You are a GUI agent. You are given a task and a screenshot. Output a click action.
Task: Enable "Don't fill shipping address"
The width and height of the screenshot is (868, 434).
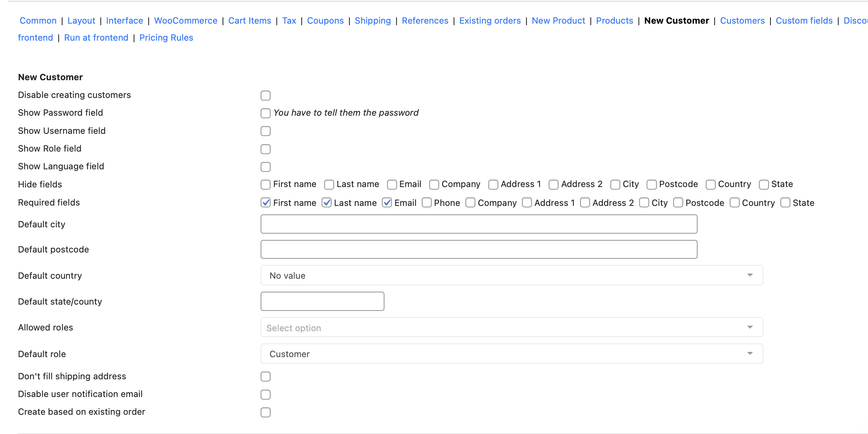(265, 376)
